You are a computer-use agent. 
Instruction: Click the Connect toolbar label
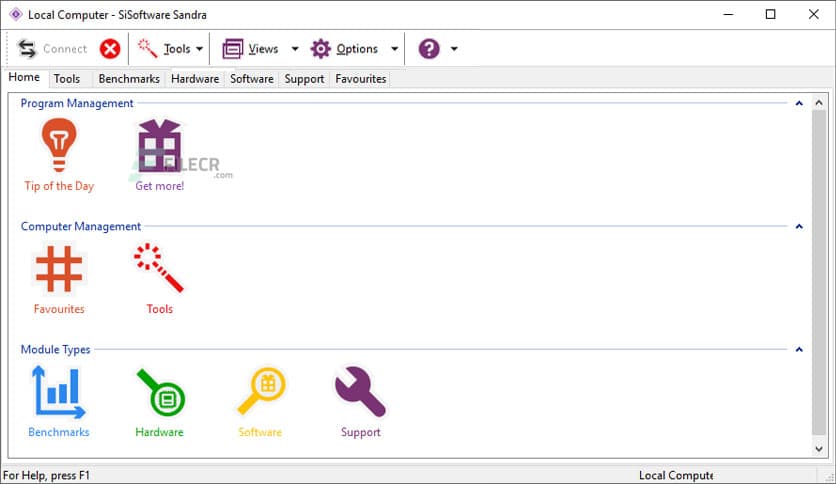65,49
